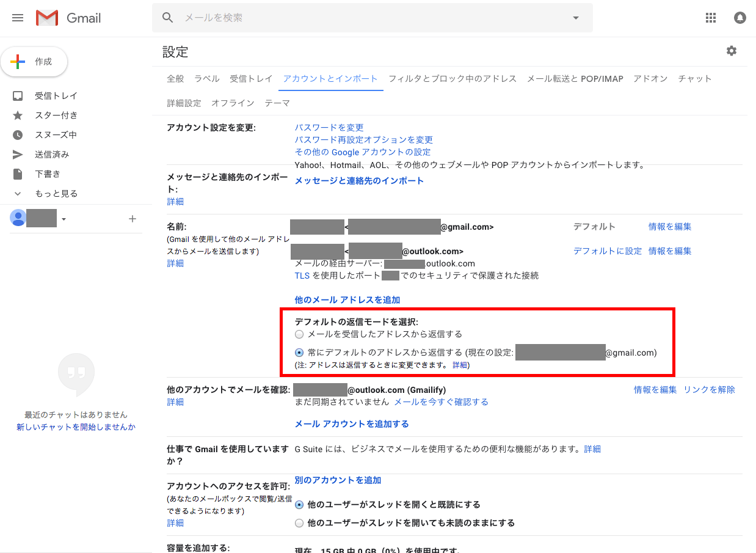
Task: Select メールを受信したアドレスから返信する radio option
Action: point(299,334)
